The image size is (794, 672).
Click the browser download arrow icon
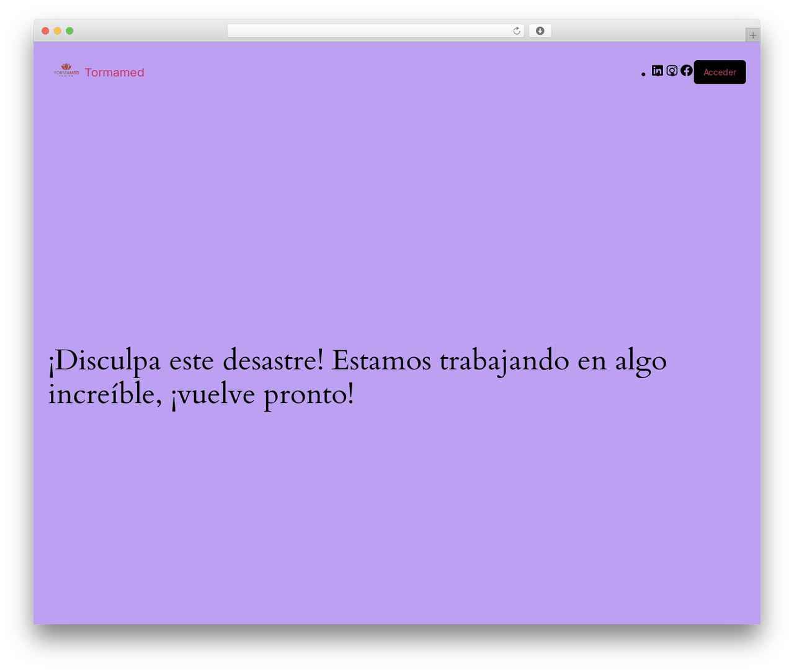[x=540, y=31]
